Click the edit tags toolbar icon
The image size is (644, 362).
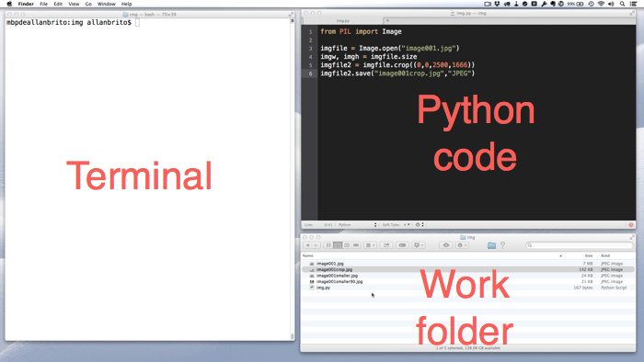coord(403,245)
